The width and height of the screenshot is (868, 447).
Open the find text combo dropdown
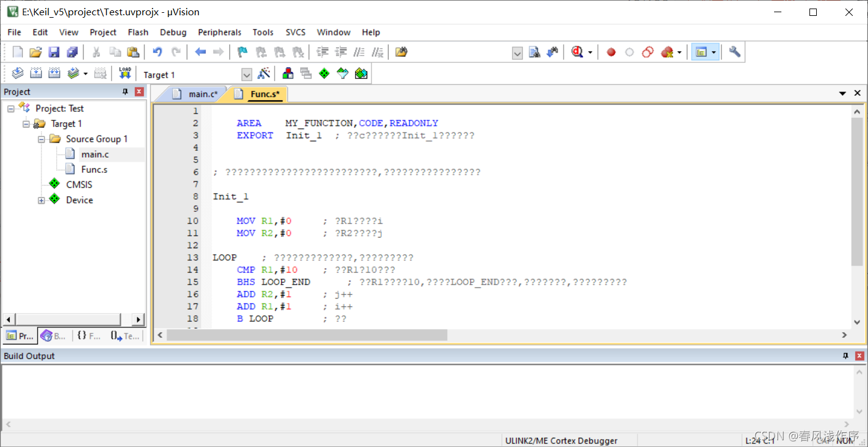click(517, 53)
